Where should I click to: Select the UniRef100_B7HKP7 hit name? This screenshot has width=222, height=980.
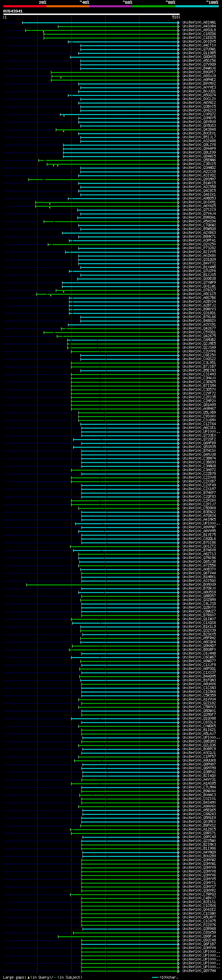[x=199, y=493]
